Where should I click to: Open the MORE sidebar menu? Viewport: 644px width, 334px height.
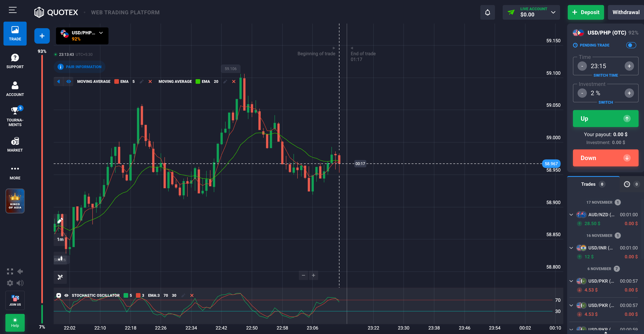(15, 172)
